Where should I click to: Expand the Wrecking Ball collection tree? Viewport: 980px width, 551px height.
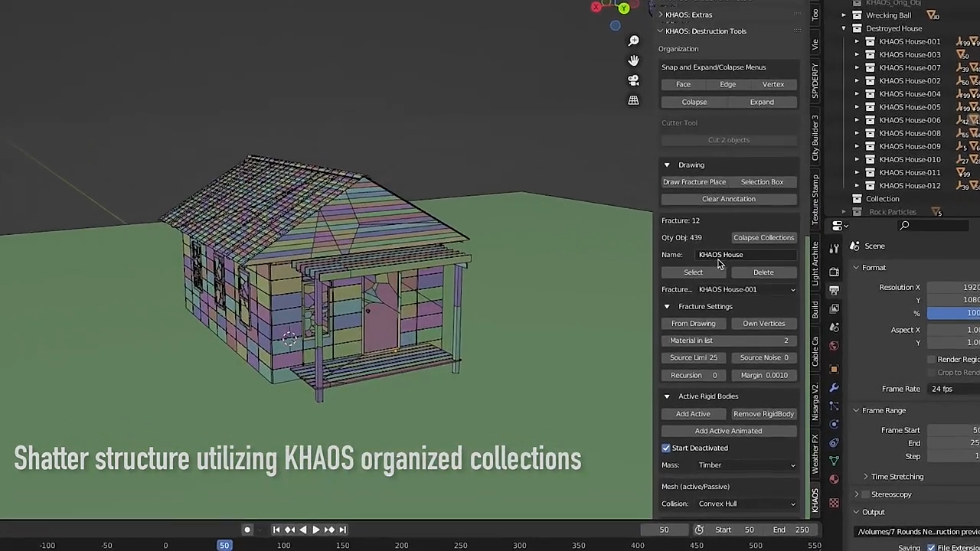point(844,15)
